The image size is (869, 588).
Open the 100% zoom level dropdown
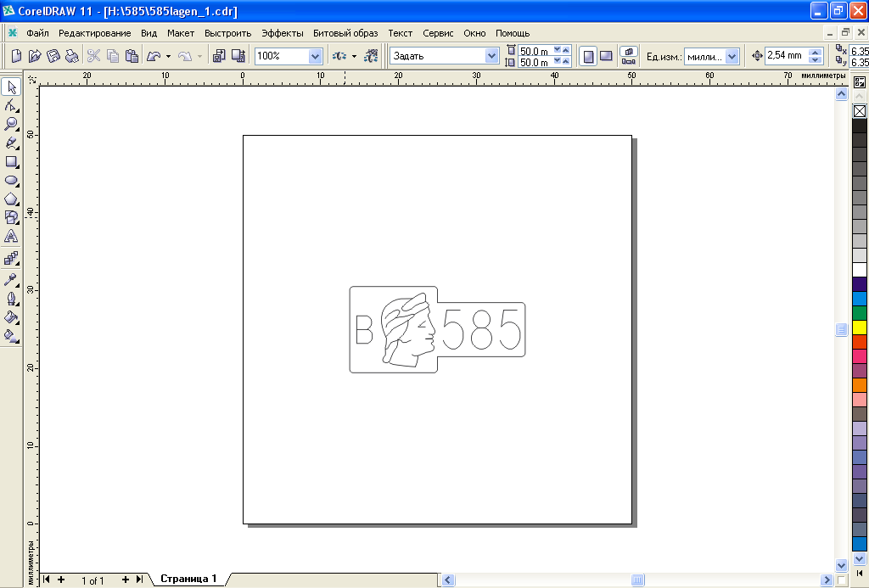(x=315, y=56)
